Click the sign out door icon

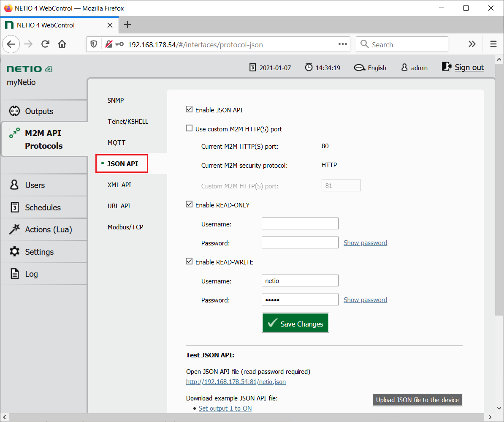pos(447,67)
